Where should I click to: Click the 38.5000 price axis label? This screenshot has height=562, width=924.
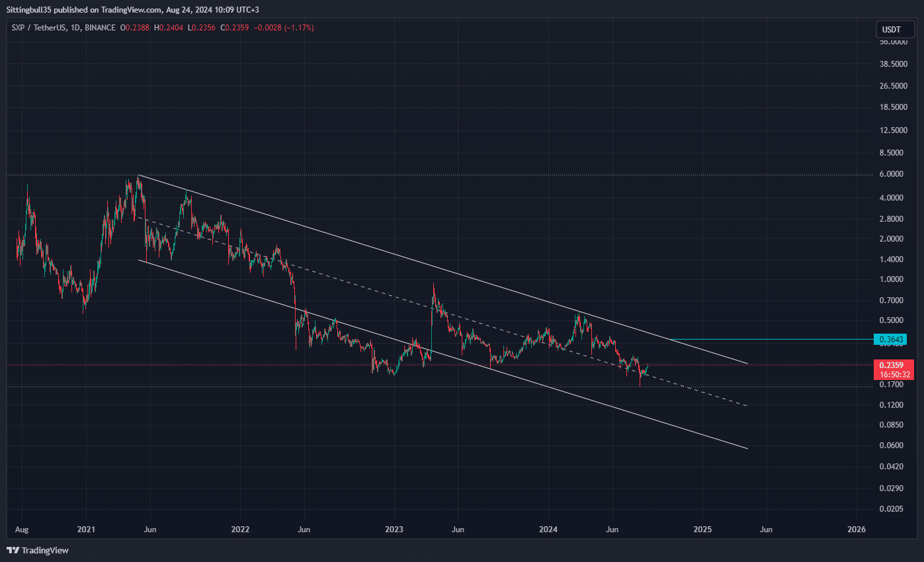[x=892, y=64]
